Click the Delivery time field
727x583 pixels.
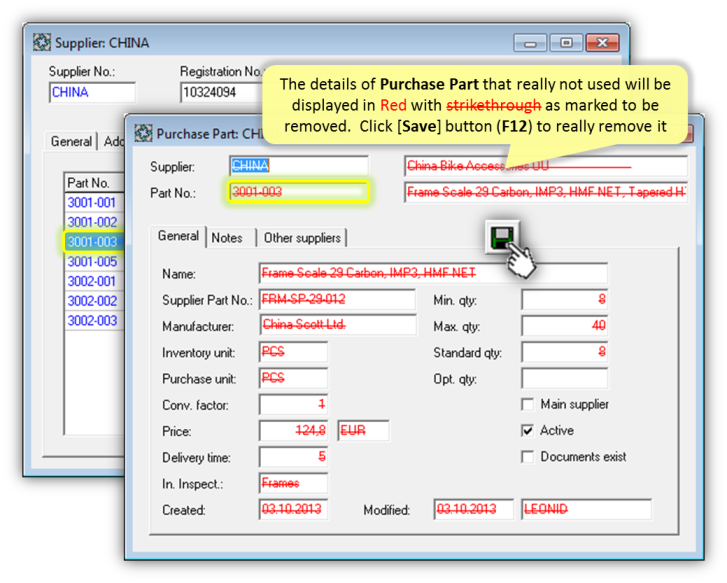293,457
